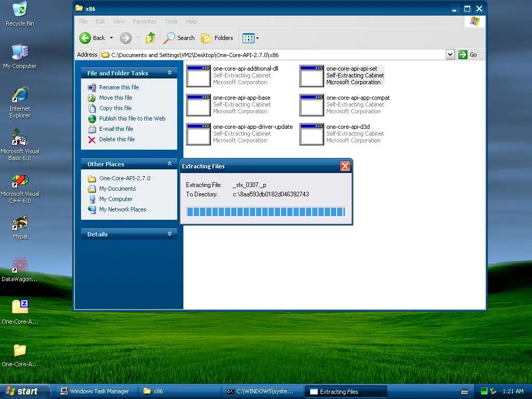Open the View menu
Screen dimensions: 532x399
point(119,21)
